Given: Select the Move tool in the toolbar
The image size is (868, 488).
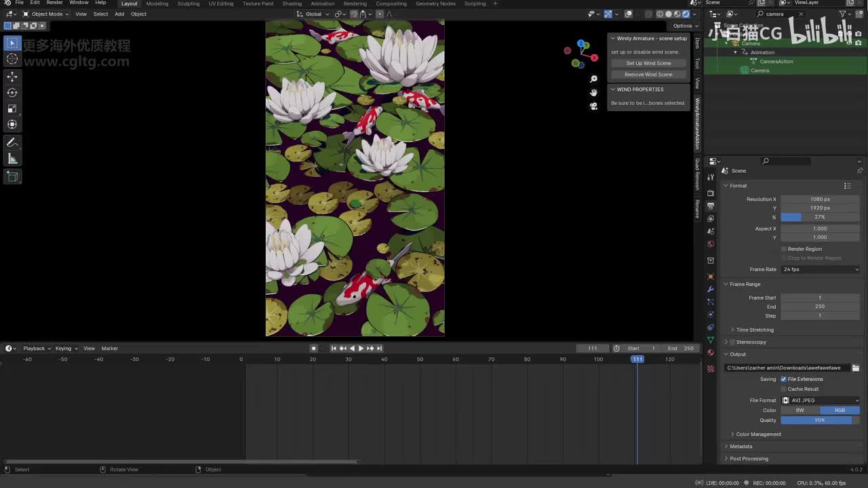Looking at the screenshot, I should [x=12, y=77].
